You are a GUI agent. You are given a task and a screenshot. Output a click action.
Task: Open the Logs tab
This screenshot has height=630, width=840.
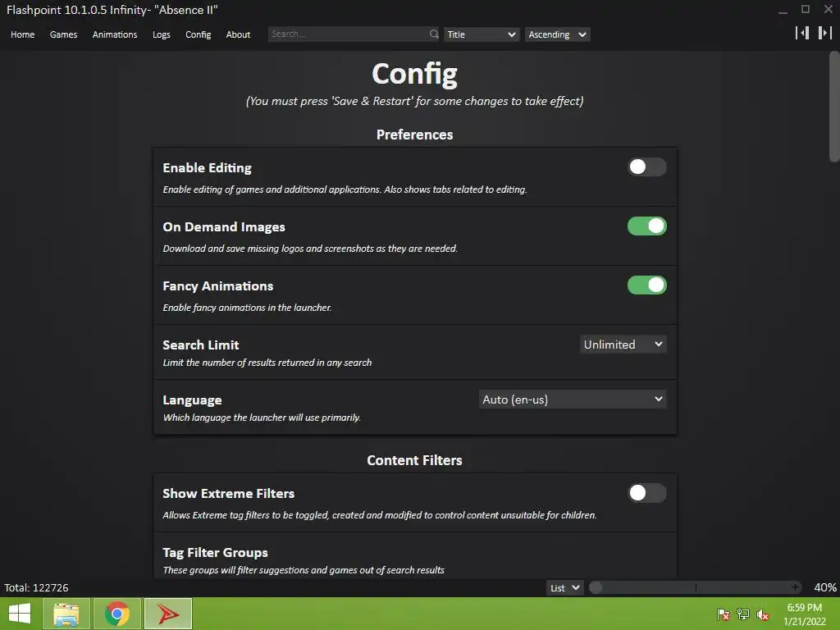(x=162, y=34)
